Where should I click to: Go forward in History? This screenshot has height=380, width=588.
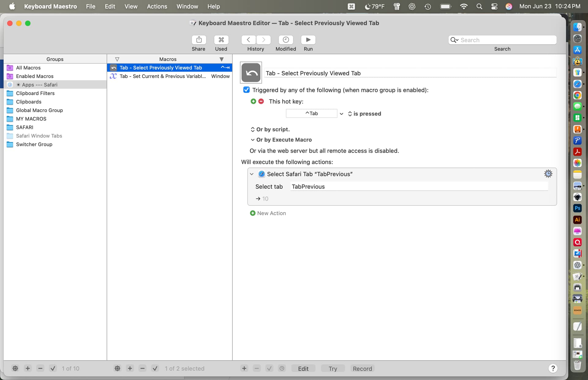point(263,40)
